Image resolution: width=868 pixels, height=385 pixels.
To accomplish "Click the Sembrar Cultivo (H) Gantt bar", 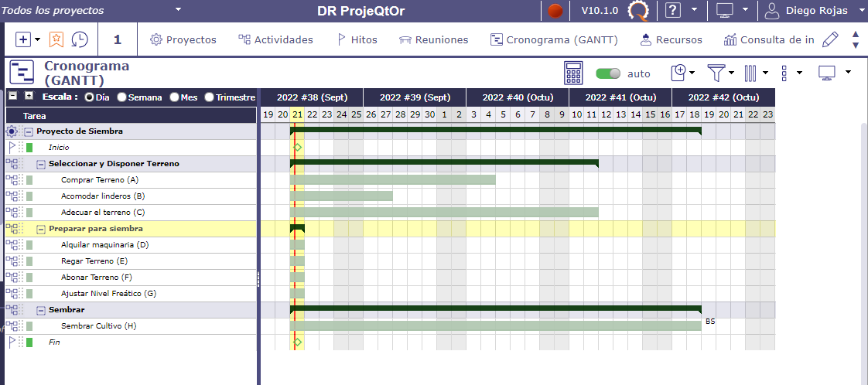I will 495,326.
